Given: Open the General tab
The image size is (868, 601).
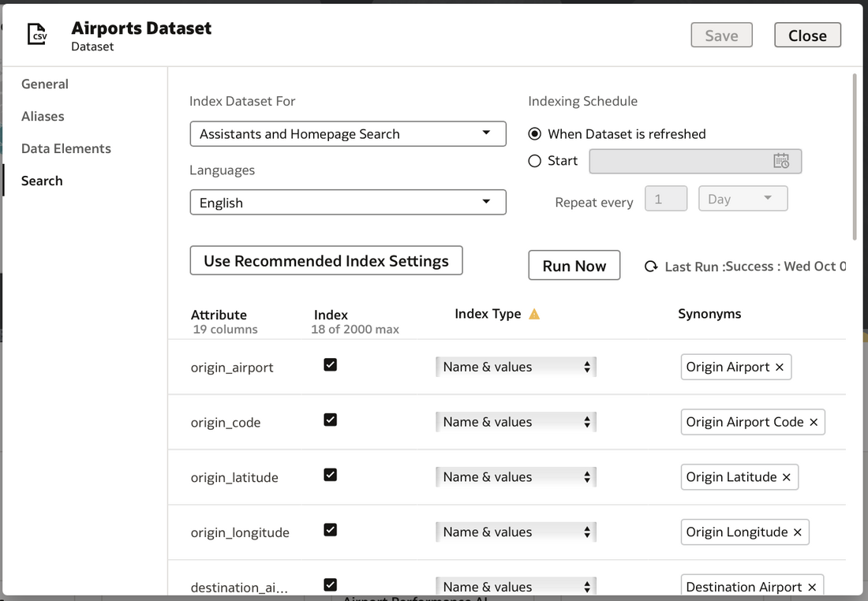Looking at the screenshot, I should click(x=45, y=84).
